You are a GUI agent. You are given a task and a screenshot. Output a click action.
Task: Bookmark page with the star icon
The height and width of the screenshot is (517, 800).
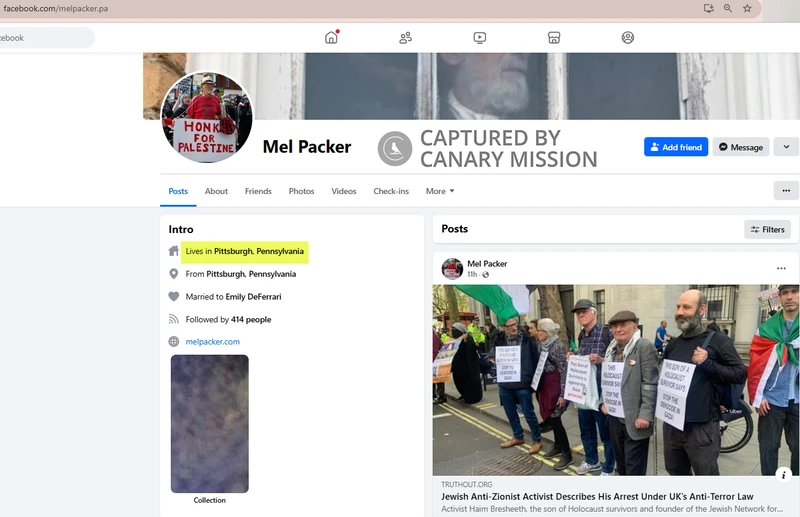(747, 8)
